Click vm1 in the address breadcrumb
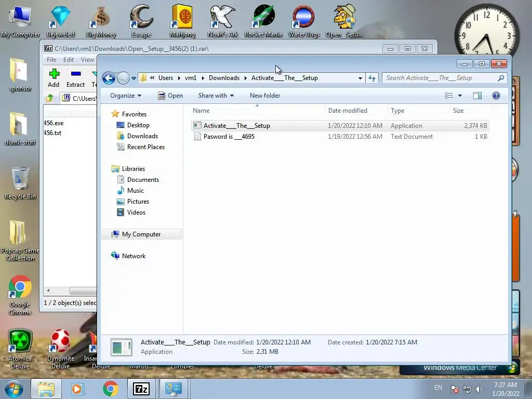 tap(190, 78)
